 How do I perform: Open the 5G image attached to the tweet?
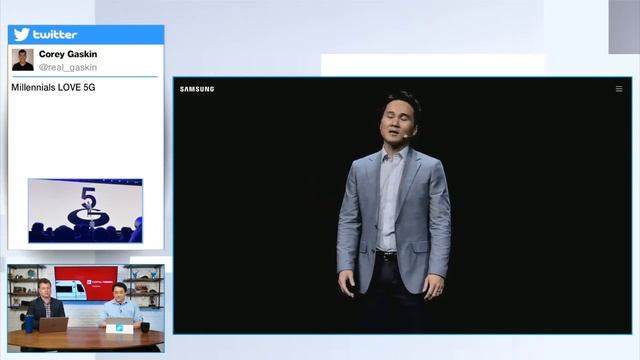85,211
